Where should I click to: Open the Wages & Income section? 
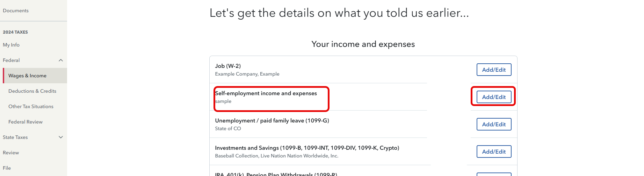tap(27, 76)
